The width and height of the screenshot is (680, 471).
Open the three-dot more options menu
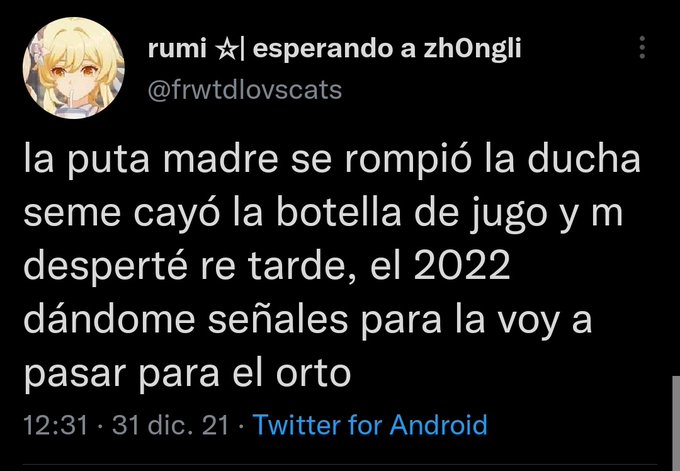tap(642, 47)
